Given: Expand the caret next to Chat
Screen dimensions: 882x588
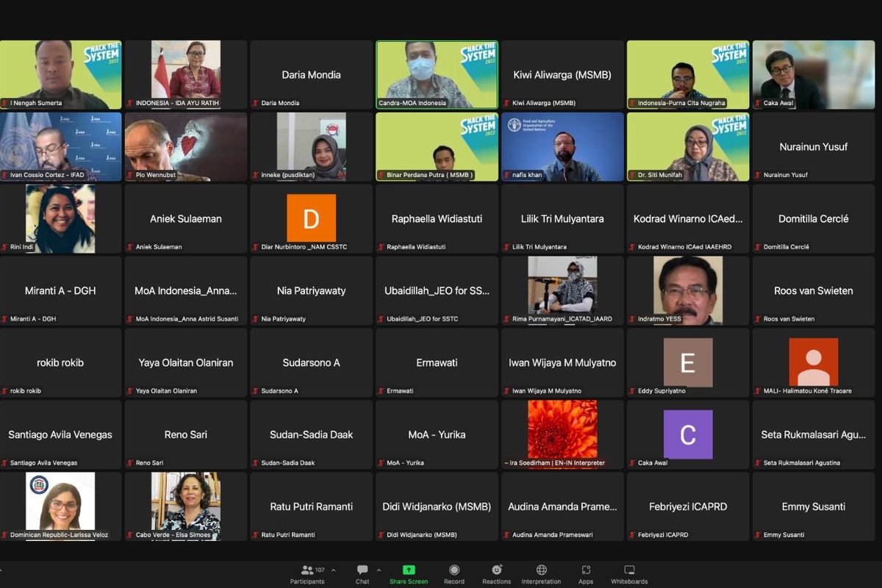Looking at the screenshot, I should pos(379,570).
